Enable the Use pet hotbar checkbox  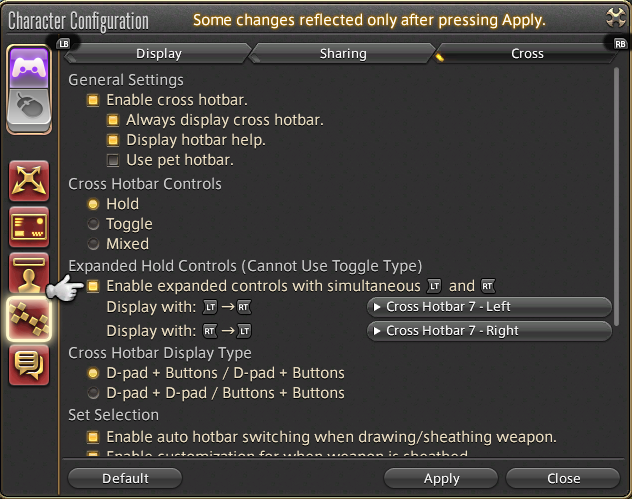click(x=113, y=160)
